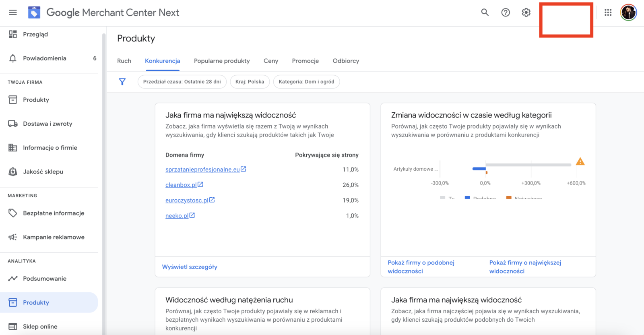Viewport: 644px width, 335px height.
Task: Open the Google apps grid
Action: tap(608, 12)
